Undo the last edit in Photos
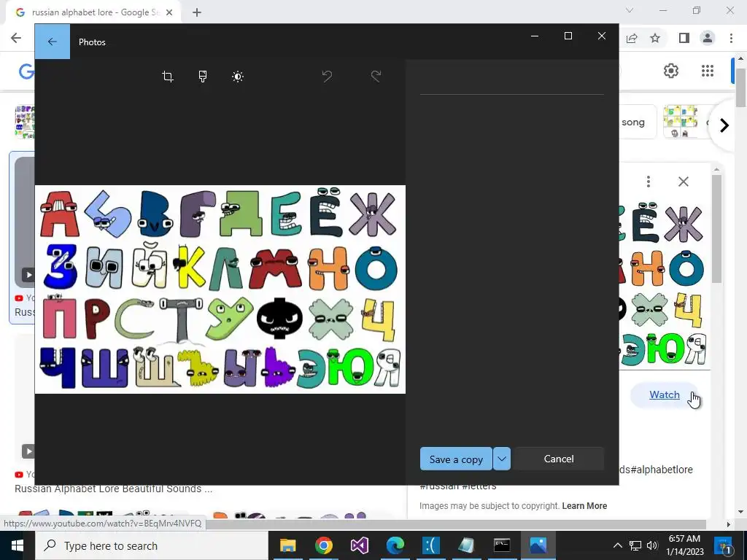 point(327,76)
